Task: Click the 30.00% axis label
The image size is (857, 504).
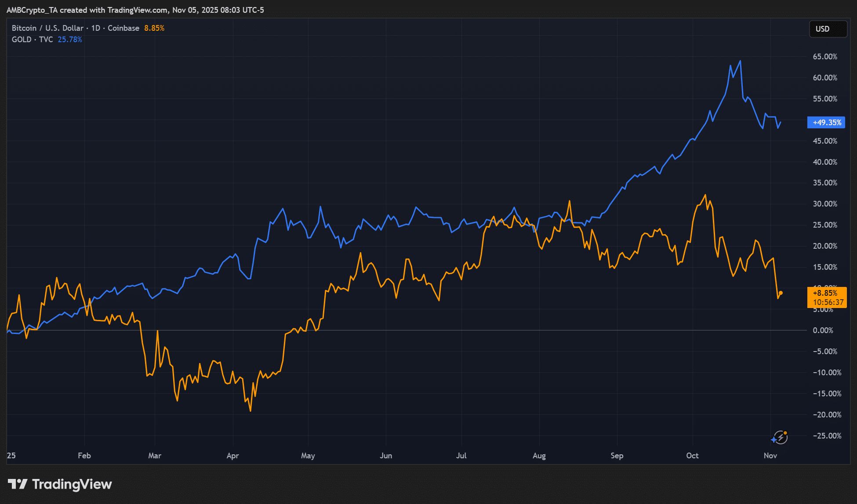Action: 825,204
